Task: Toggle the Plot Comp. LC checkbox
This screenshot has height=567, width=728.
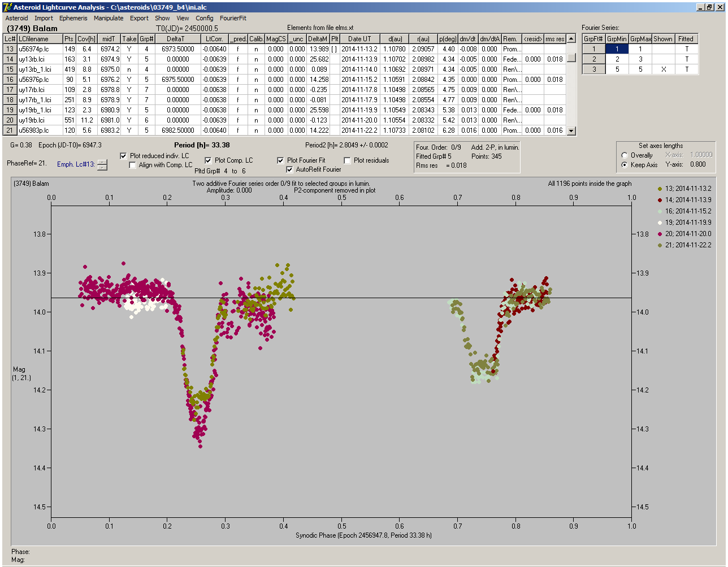Action: (x=208, y=160)
